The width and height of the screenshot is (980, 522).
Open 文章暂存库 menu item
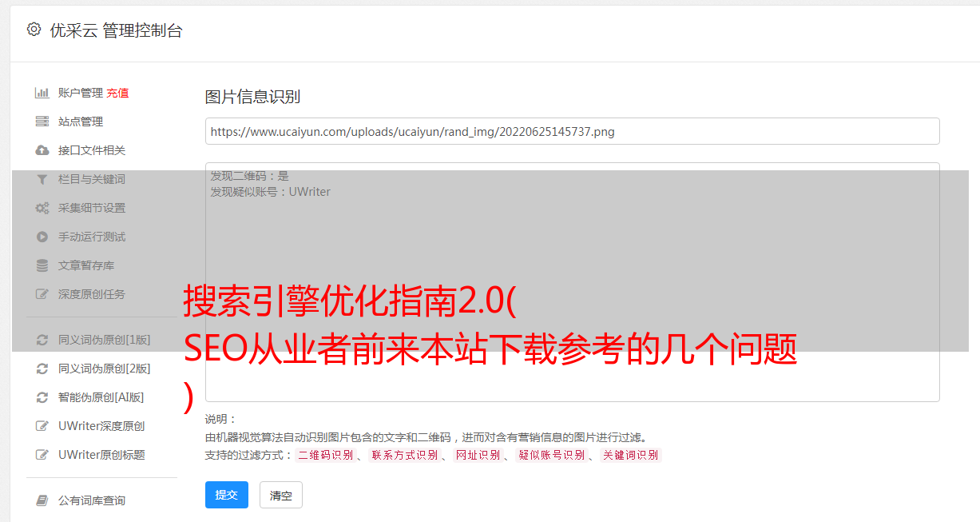tap(86, 265)
